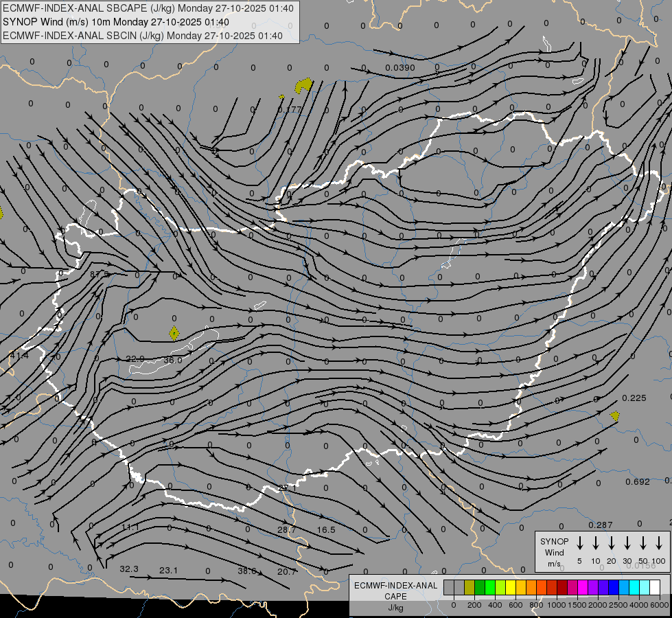Click the 16.5 value label
The height and width of the screenshot is (618, 672).
[x=326, y=530]
